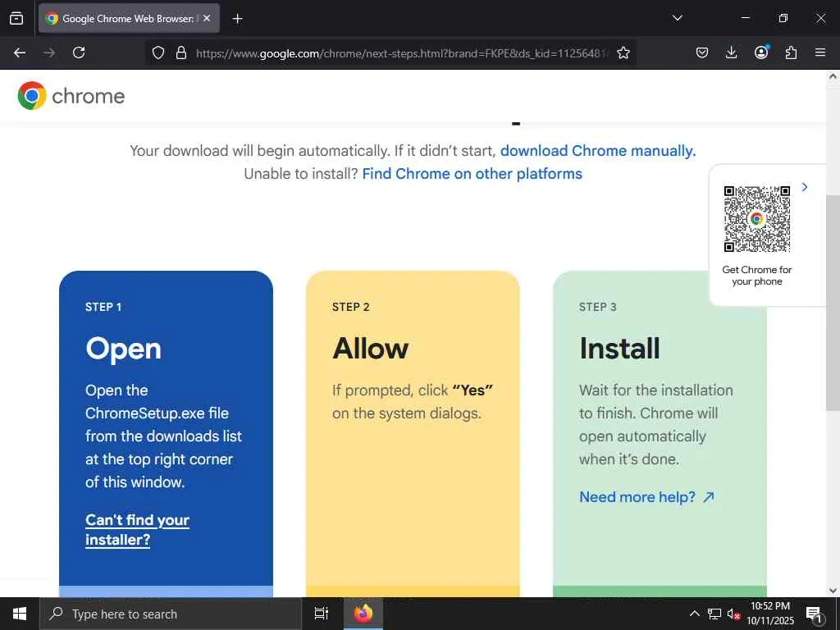Bookmark this page with star icon

623,52
